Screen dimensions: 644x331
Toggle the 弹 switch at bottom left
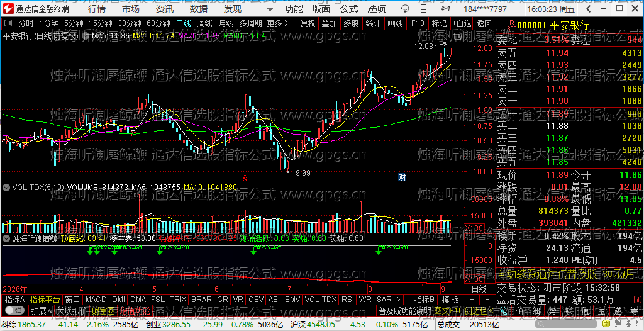pos(15,310)
